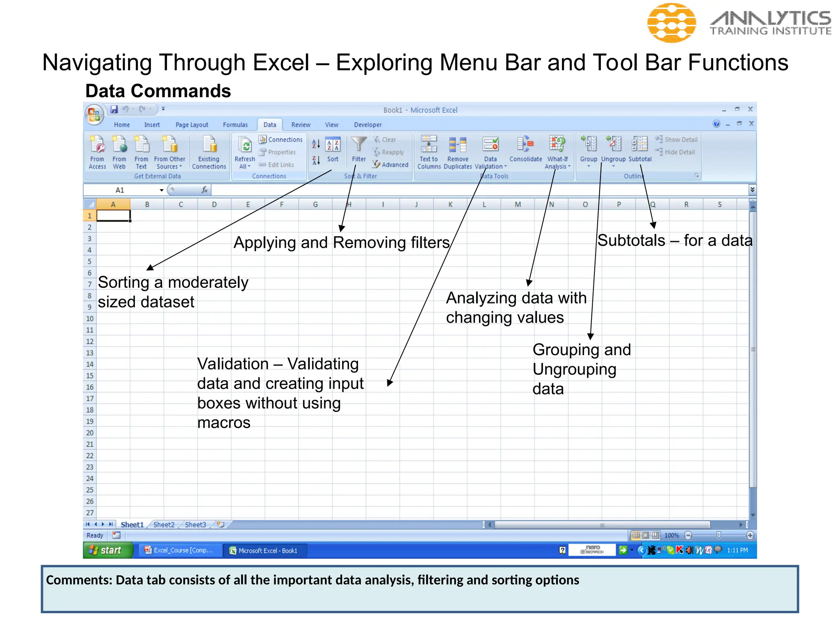Image resolution: width=840 pixels, height=630 pixels.
Task: Open the View tab
Action: click(331, 125)
